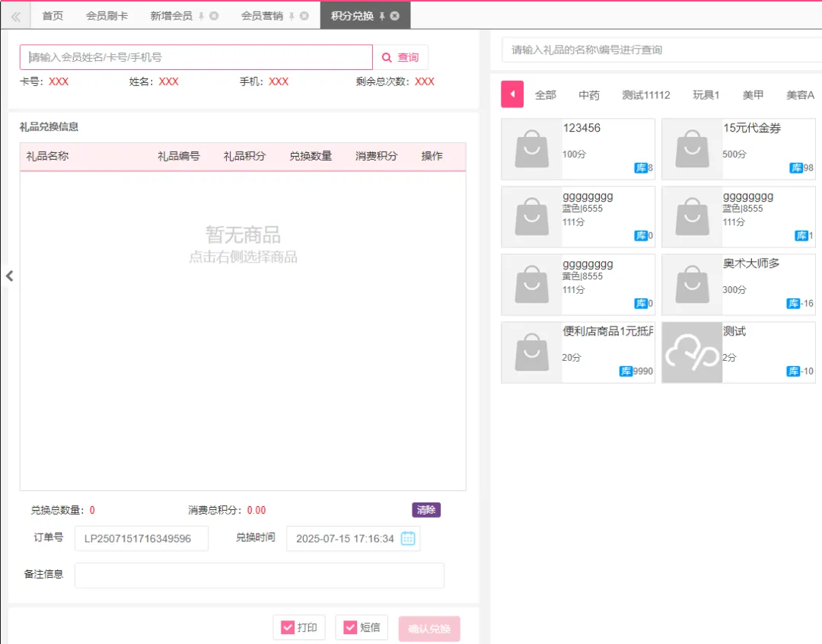Select the 中药 gift category
The width and height of the screenshot is (822, 644).
pyautogui.click(x=589, y=95)
